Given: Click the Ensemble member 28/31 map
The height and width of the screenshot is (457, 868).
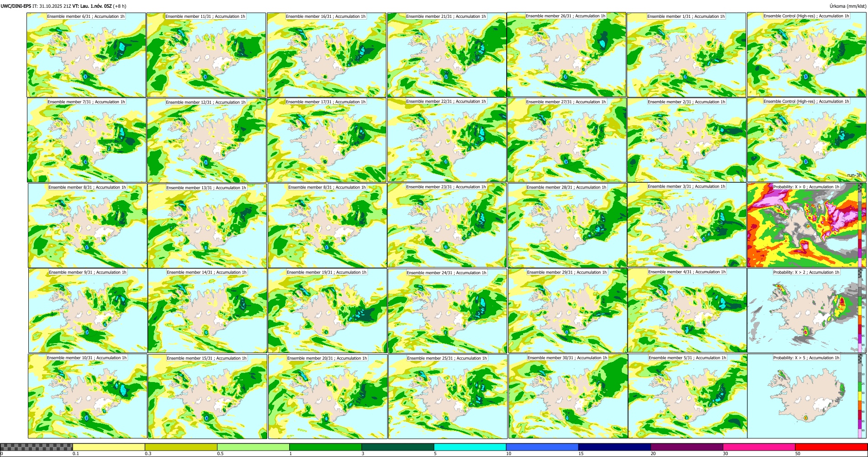Looking at the screenshot, I should [x=567, y=225].
